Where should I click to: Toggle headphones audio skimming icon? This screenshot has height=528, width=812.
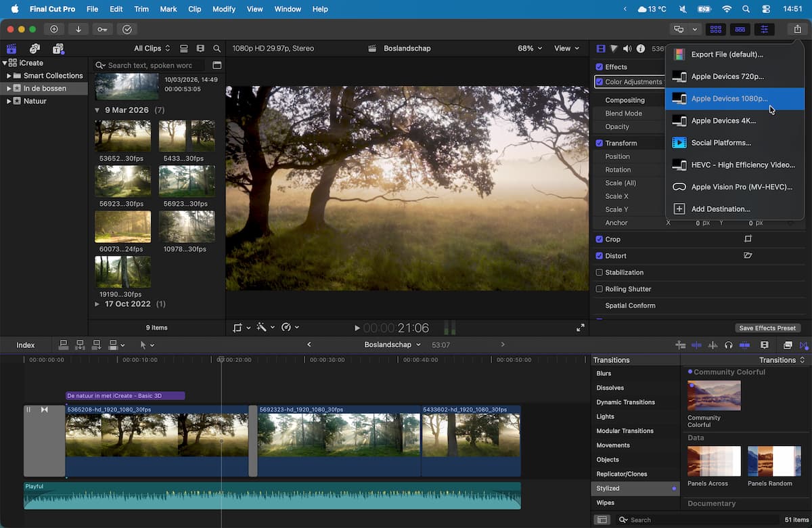point(728,345)
